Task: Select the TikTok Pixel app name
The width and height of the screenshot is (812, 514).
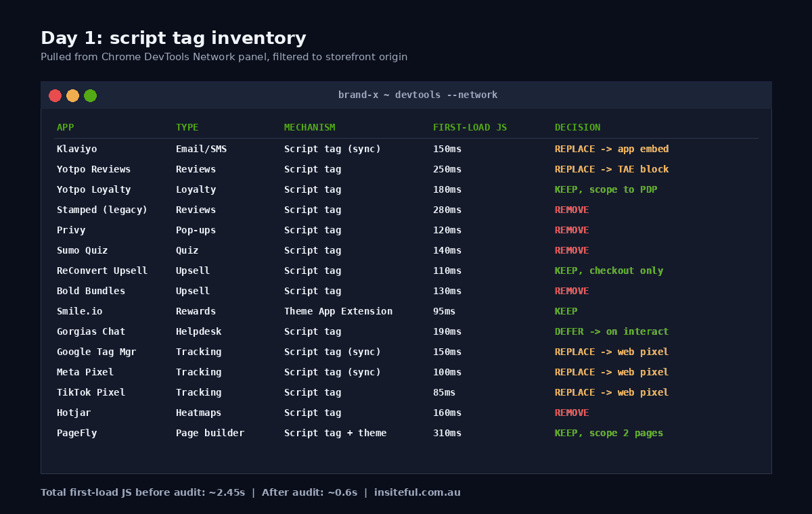Action: coord(91,392)
